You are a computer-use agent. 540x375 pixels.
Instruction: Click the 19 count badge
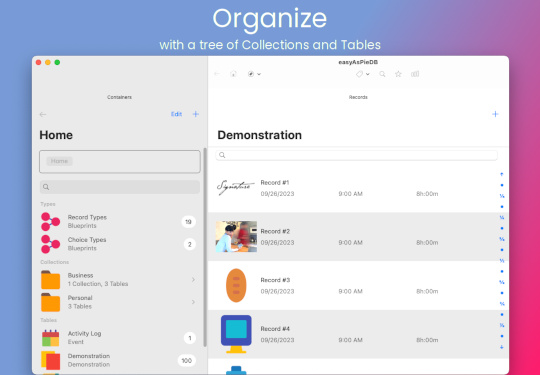coord(188,222)
